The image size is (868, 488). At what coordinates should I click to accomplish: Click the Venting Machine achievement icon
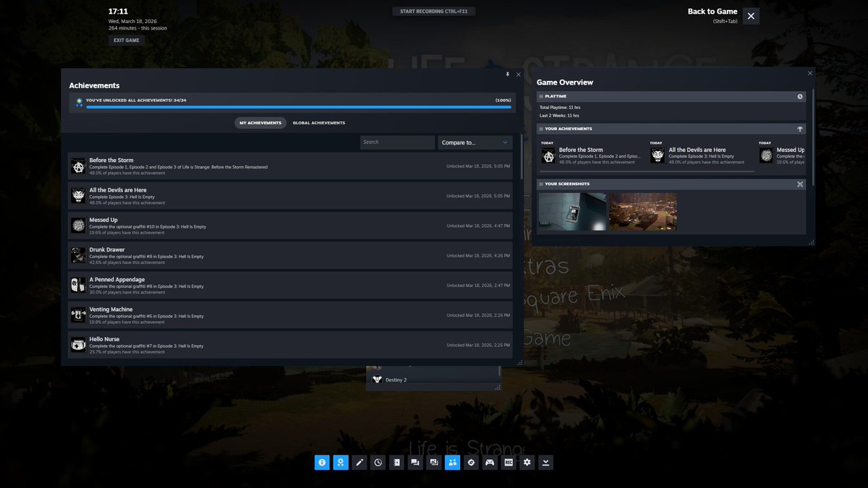pyautogui.click(x=78, y=315)
